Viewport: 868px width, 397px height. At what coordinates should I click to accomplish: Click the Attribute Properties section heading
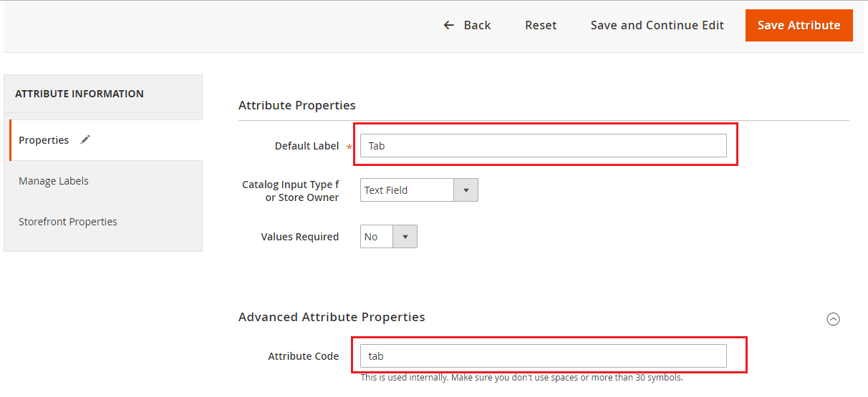(x=296, y=105)
